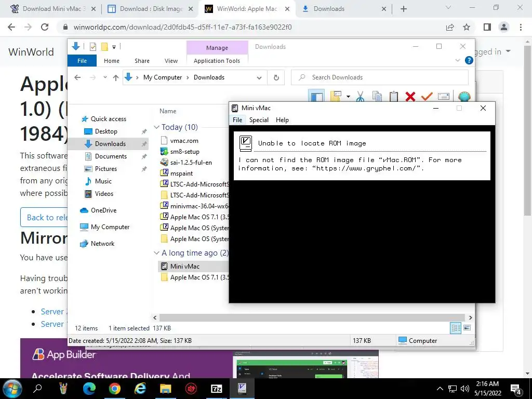Click the red X Delete icon in Explorer toolbar
This screenshot has height=399, width=532.
(x=410, y=96)
